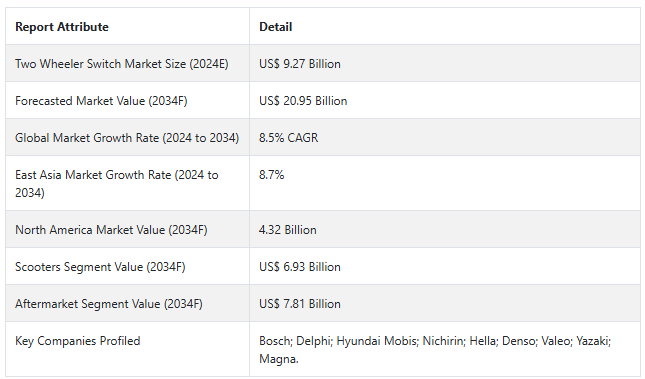Viewport: 645px width, 379px height.
Task: Click the US$ 7.81 Billion value
Action: (300, 304)
